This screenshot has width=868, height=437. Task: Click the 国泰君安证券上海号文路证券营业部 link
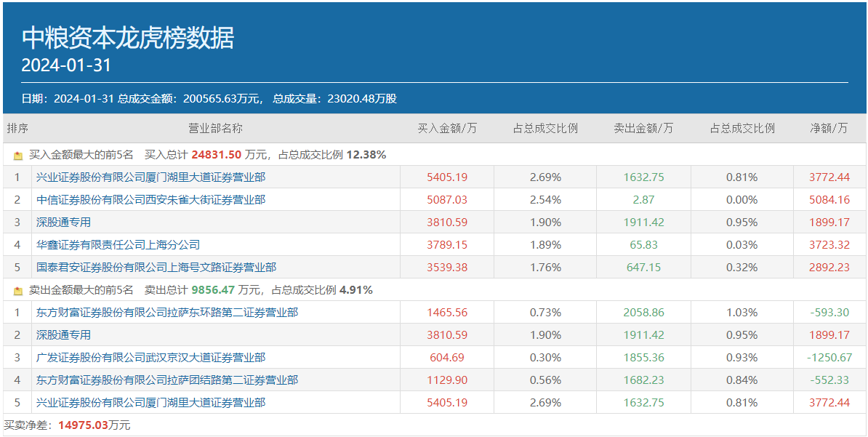[156, 268]
